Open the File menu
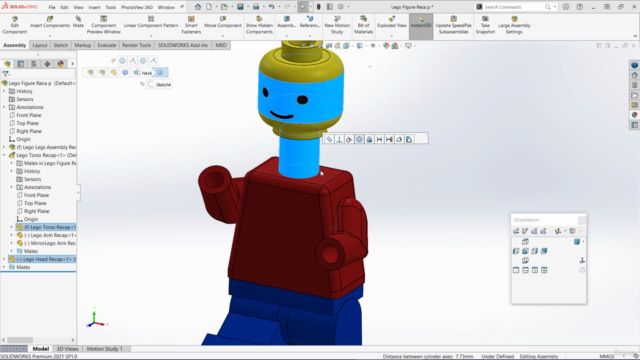Image resolution: width=640 pixels, height=360 pixels. (x=52, y=7)
